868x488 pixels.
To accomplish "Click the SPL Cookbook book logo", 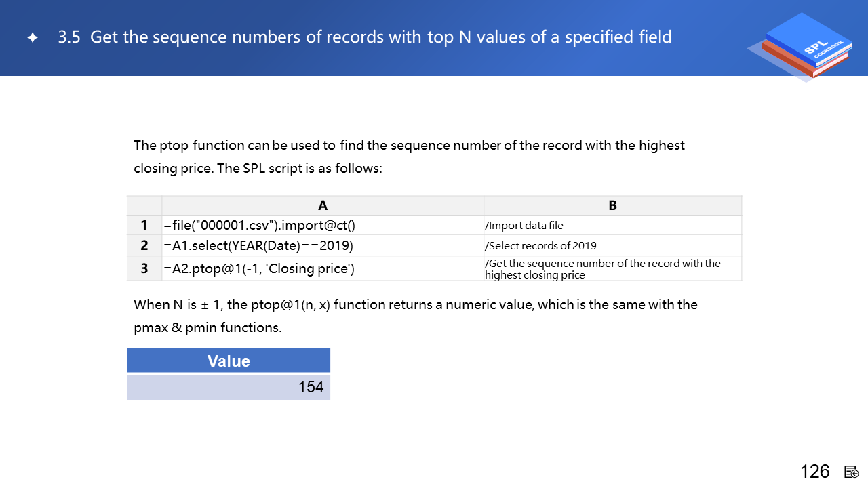I will click(x=799, y=47).
